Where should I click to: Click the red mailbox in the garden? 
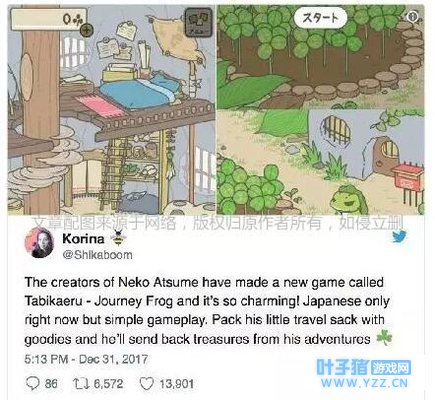point(408,177)
